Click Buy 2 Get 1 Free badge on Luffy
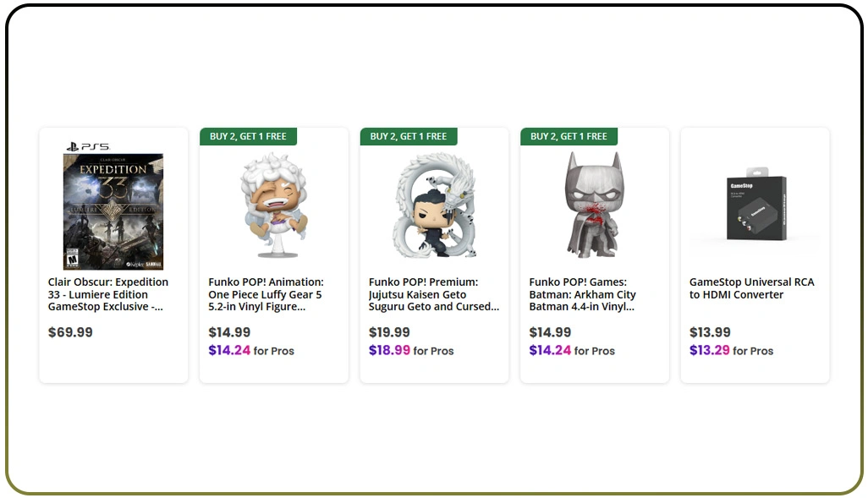This screenshot has width=868, height=498. (x=248, y=136)
